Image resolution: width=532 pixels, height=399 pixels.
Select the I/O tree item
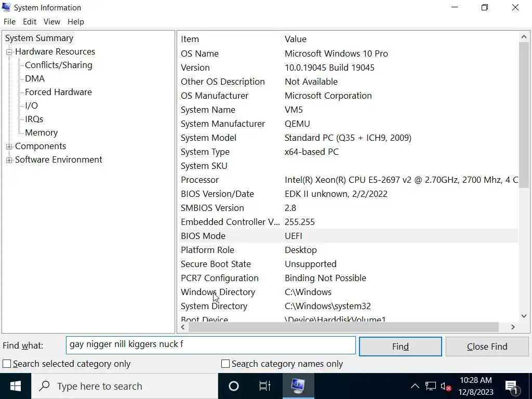click(31, 106)
